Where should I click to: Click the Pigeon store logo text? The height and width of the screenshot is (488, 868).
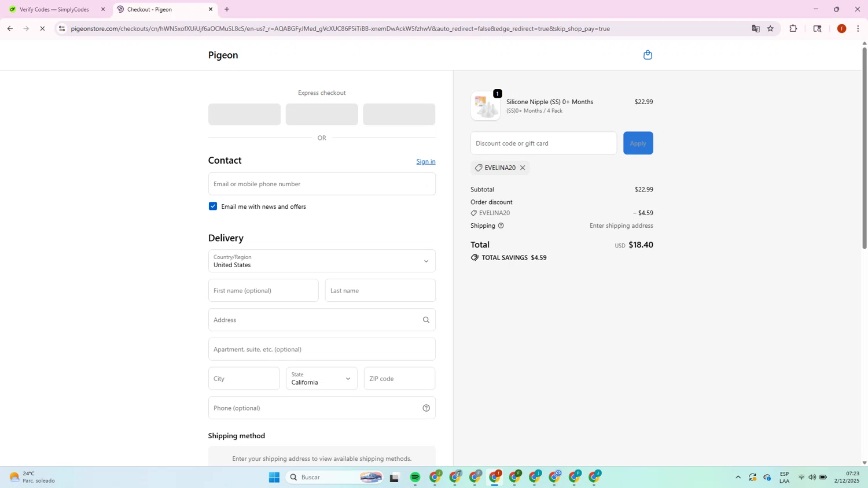(x=223, y=55)
